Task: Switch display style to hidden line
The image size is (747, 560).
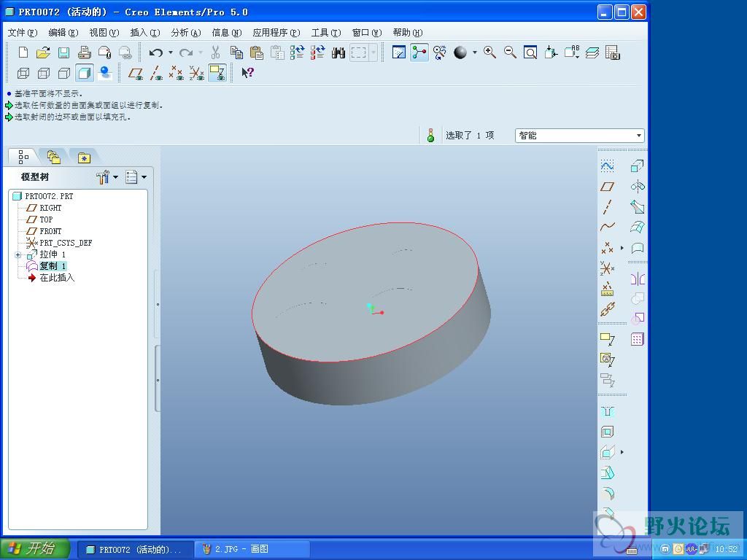Action: pos(43,73)
